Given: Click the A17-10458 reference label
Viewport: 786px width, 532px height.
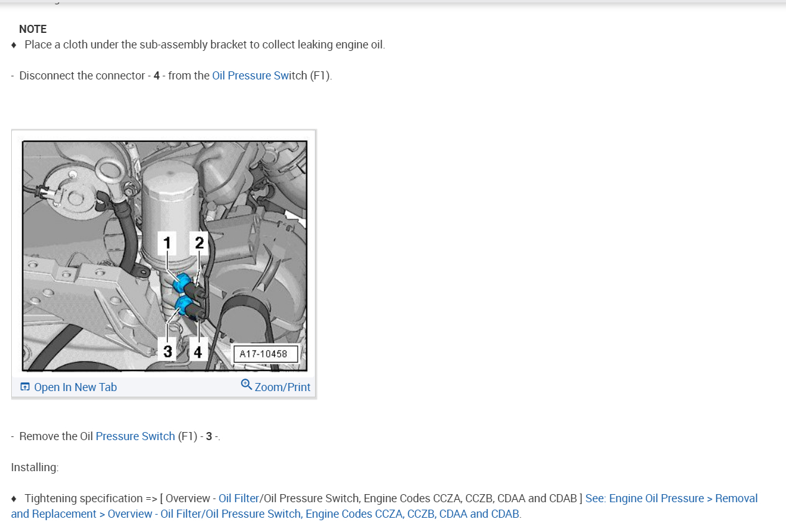Looking at the screenshot, I should pos(265,354).
